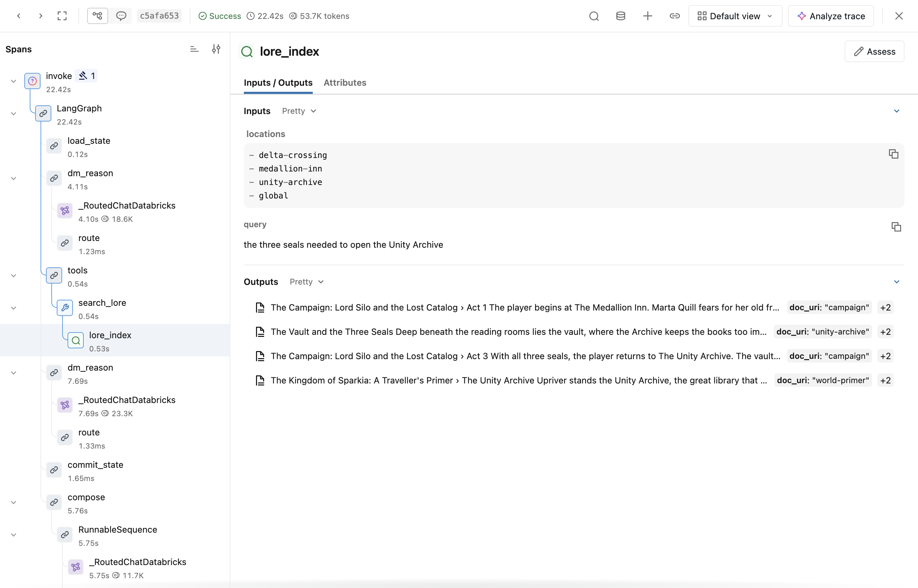Toggle fullscreen view icon
This screenshot has width=918, height=588.
[62, 16]
